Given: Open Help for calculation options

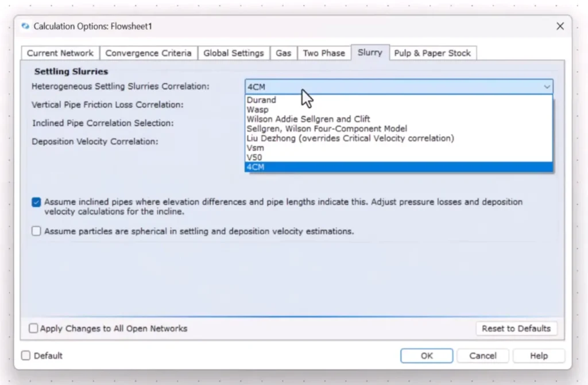Looking at the screenshot, I should pyautogui.click(x=539, y=356).
